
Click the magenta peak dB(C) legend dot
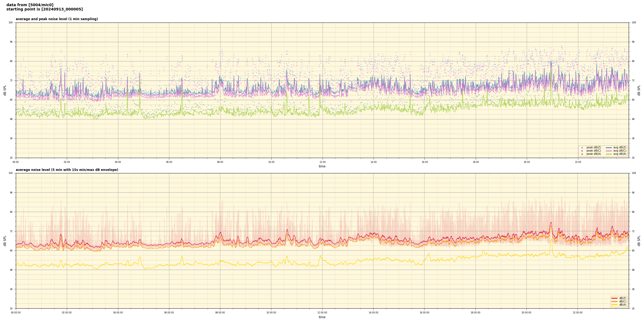click(582, 151)
